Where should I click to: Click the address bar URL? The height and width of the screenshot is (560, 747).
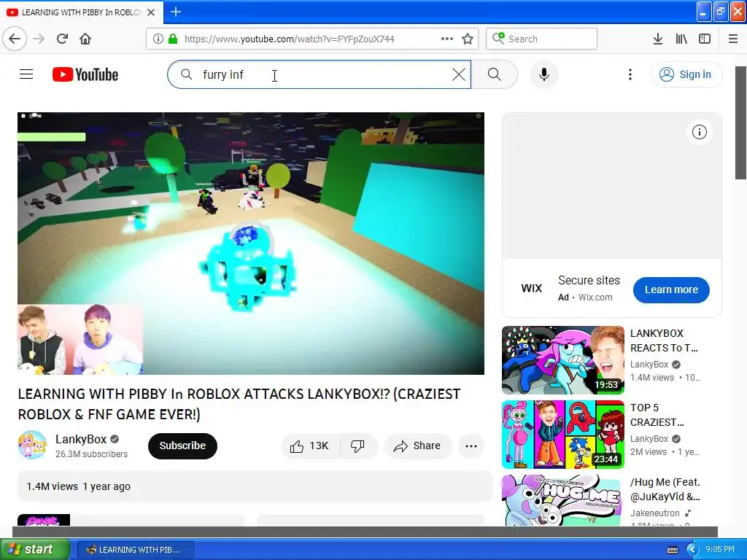point(289,39)
